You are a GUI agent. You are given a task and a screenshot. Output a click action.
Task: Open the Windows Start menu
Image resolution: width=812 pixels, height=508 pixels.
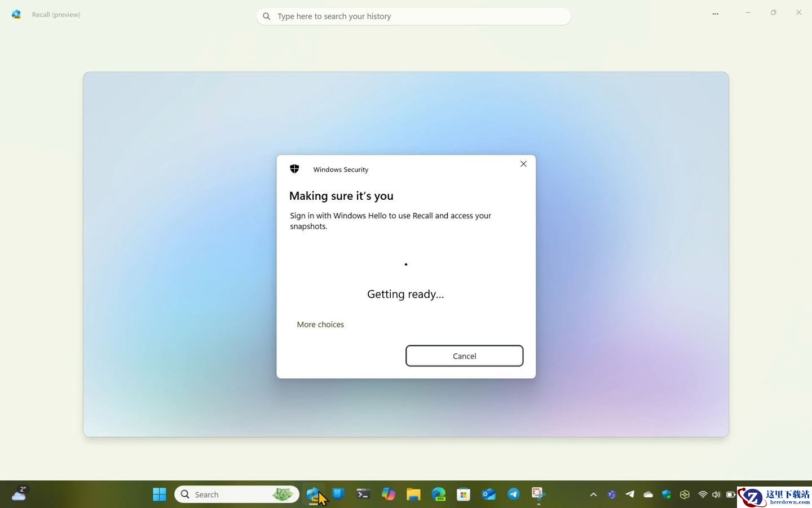160,494
